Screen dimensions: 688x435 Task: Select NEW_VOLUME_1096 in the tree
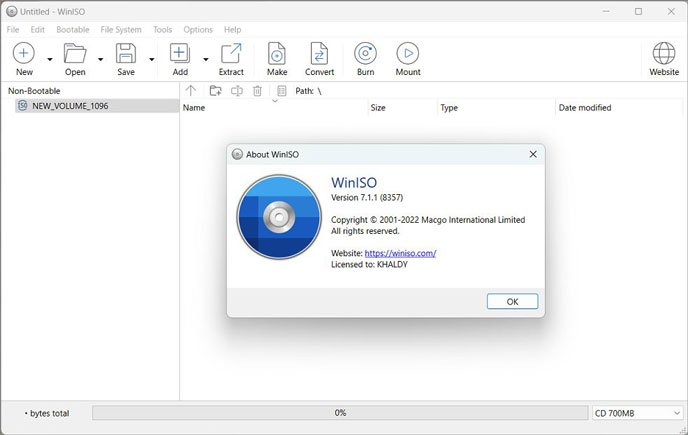coord(97,106)
